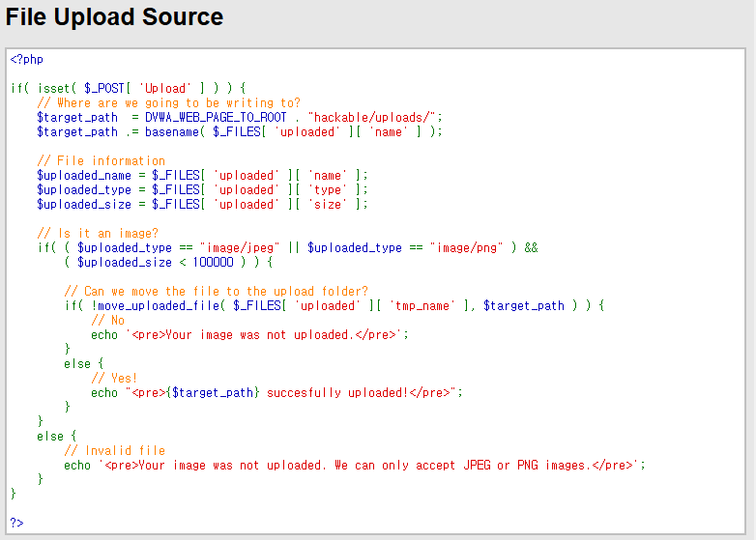This screenshot has height=540, width=756.
Task: Click the image/jpeg type check line
Action: (x=288, y=247)
